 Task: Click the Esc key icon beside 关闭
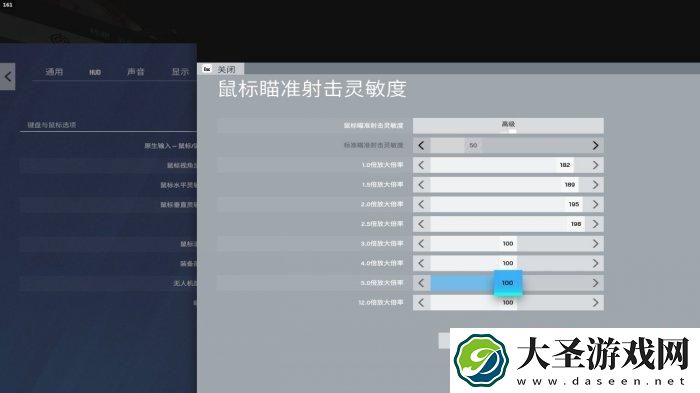click(207, 69)
